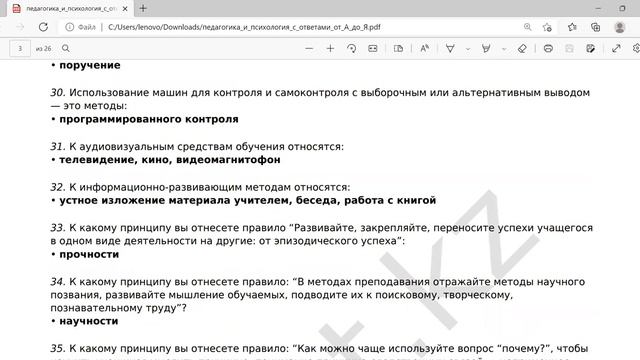Enter full screen mode
Viewport: 640px width, 360px height.
tap(616, 49)
